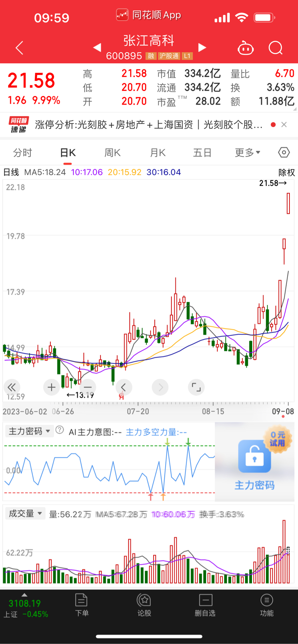Tap the 21.58 current price
This screenshot has height=644, width=298.
click(31, 81)
